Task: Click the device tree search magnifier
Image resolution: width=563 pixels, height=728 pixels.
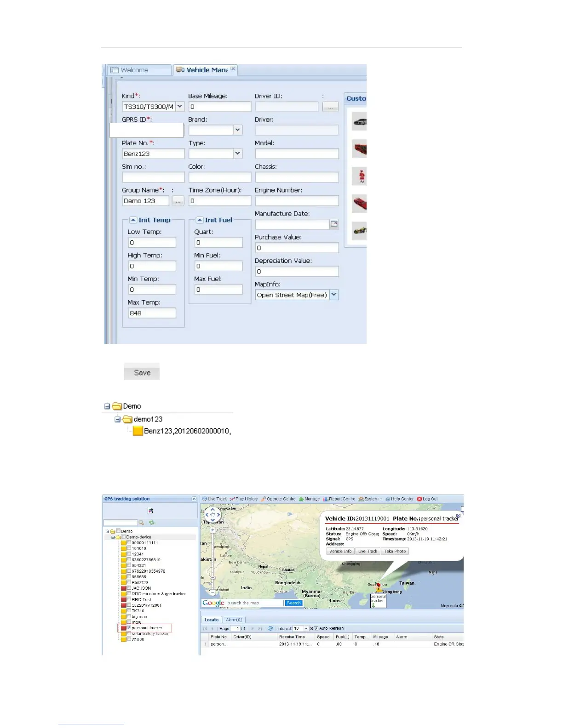Action: (x=141, y=523)
